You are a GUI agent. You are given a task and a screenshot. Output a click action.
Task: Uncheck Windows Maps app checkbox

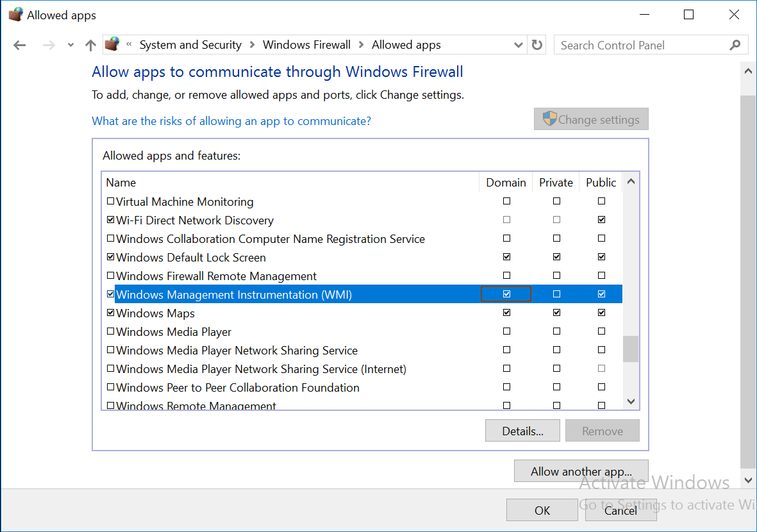[110, 312]
